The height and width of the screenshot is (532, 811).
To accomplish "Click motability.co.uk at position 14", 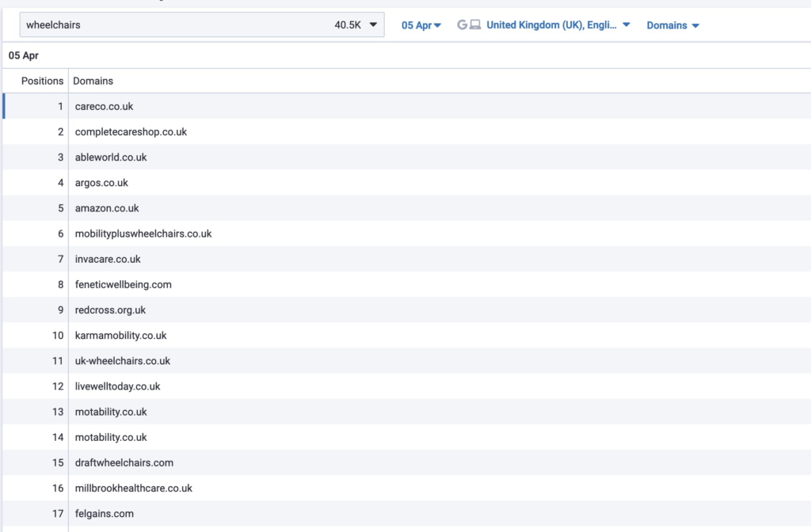I will (111, 437).
